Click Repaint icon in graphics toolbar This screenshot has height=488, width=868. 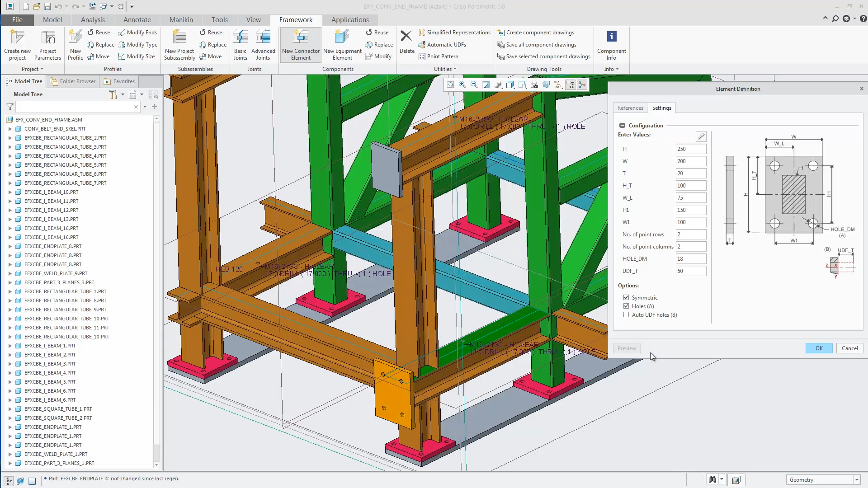pyautogui.click(x=486, y=84)
